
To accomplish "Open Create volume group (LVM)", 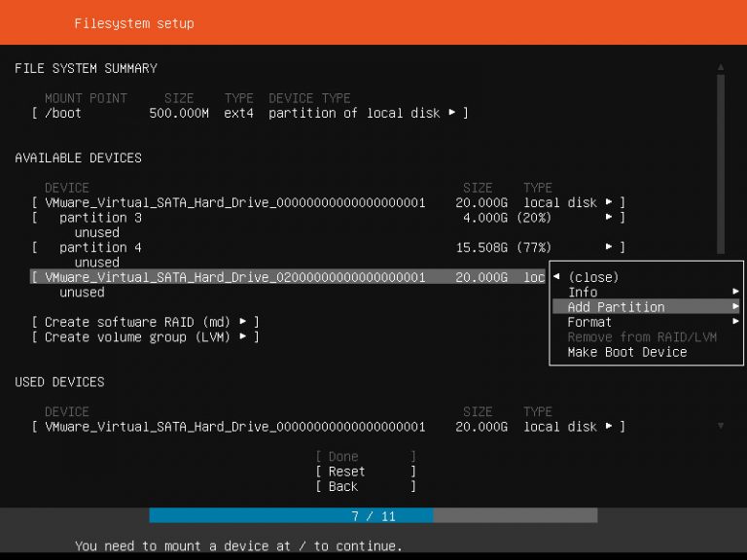I will point(145,336).
